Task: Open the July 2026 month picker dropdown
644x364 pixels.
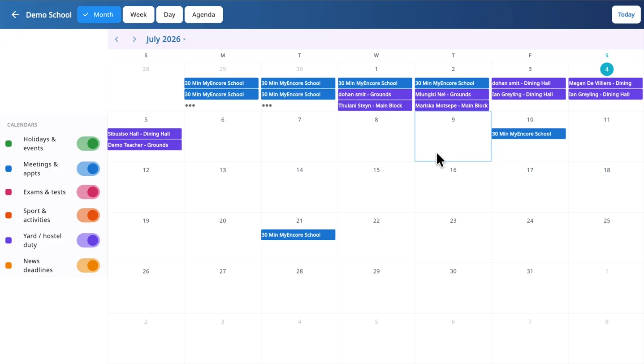Action: (x=166, y=39)
